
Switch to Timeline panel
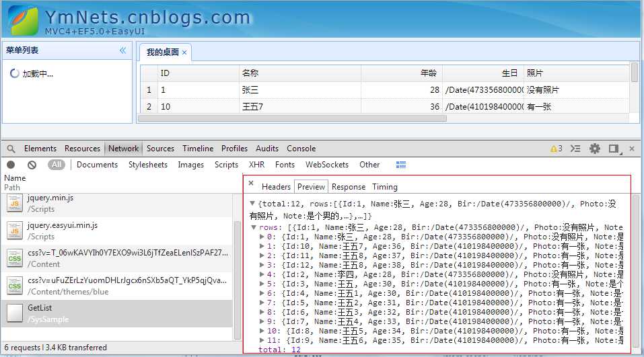coord(198,149)
